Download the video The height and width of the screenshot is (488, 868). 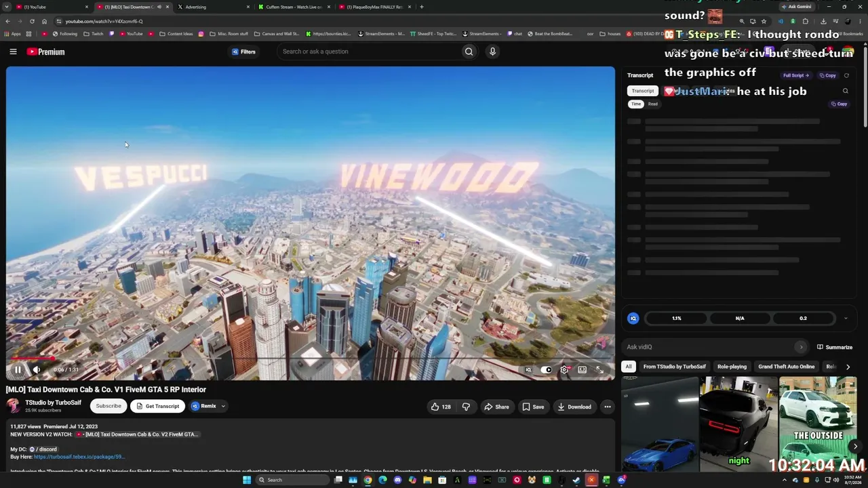574,407
